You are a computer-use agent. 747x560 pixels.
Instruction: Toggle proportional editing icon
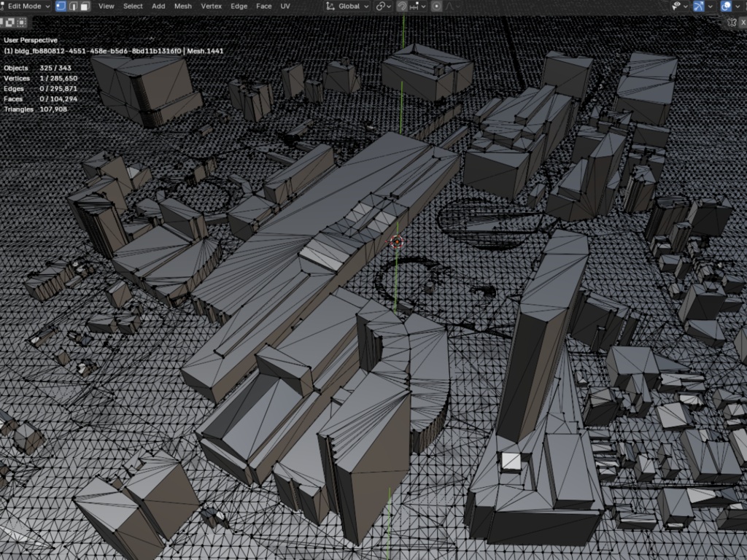click(x=436, y=6)
